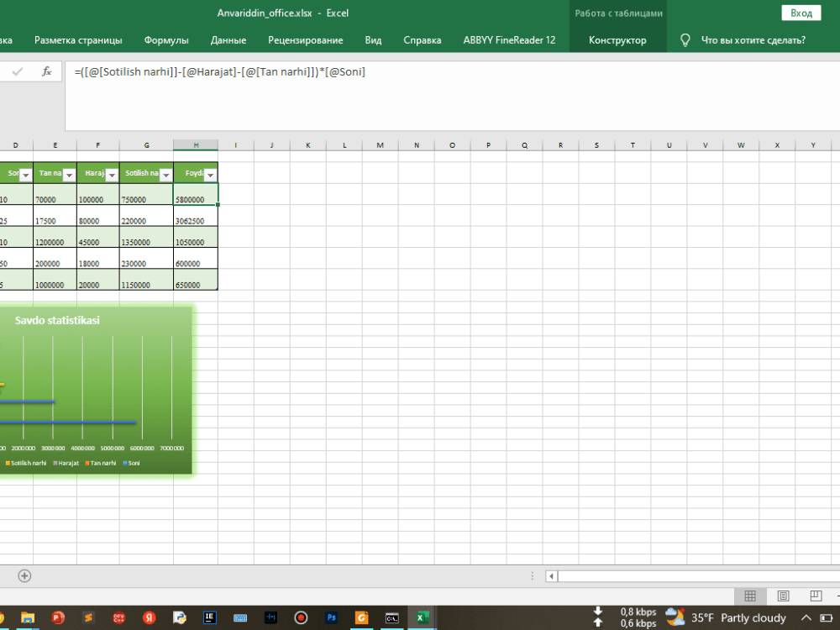
Task: Select cell with value 750000
Action: pos(146,194)
